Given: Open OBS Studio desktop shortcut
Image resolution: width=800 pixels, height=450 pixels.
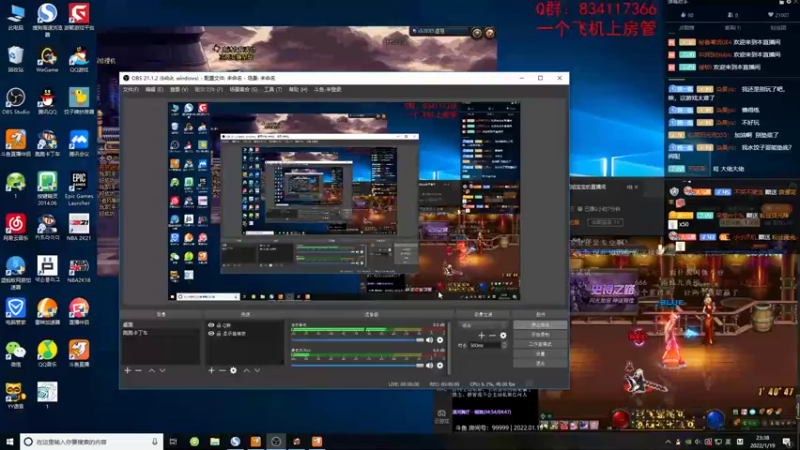Looking at the screenshot, I should pyautogui.click(x=15, y=101).
